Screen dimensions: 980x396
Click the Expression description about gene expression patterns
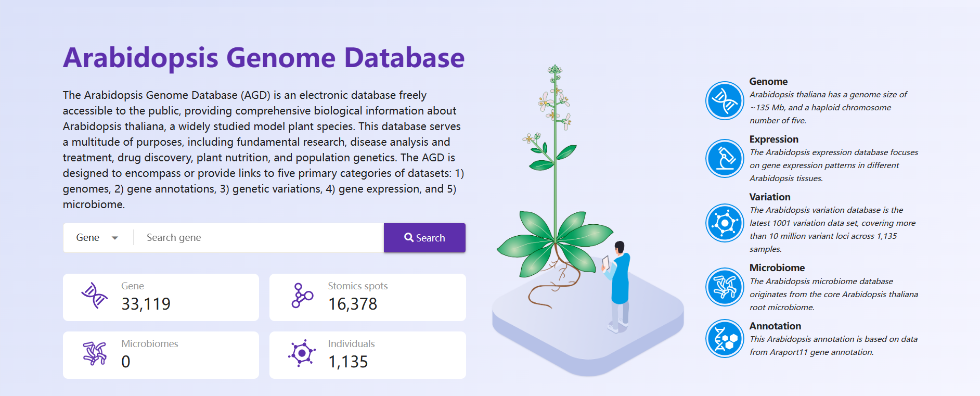[834, 165]
